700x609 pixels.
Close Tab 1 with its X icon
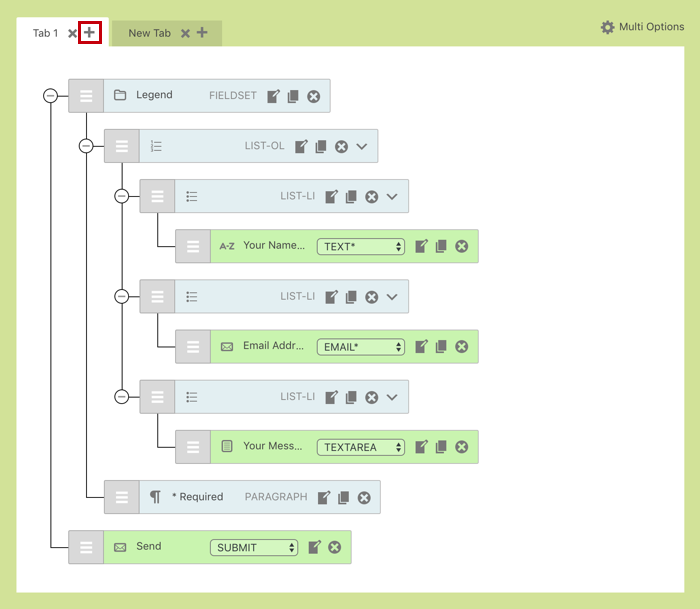(x=73, y=34)
